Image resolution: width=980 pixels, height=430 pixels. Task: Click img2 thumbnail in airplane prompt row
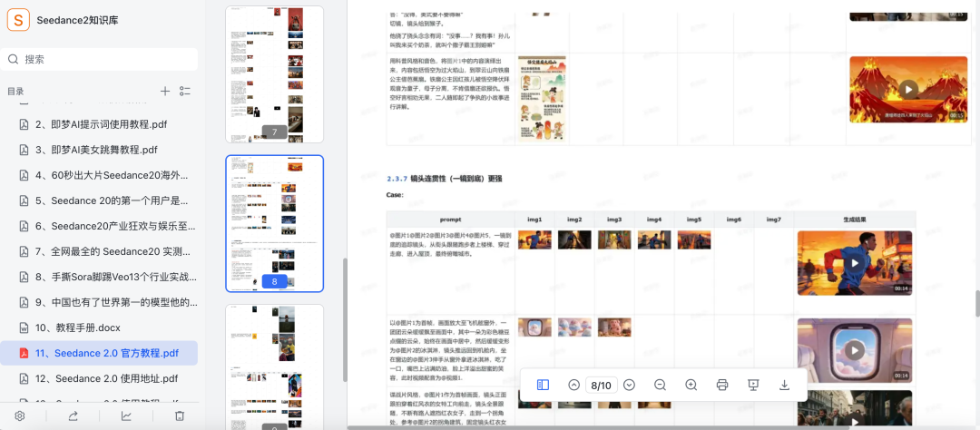click(x=574, y=327)
